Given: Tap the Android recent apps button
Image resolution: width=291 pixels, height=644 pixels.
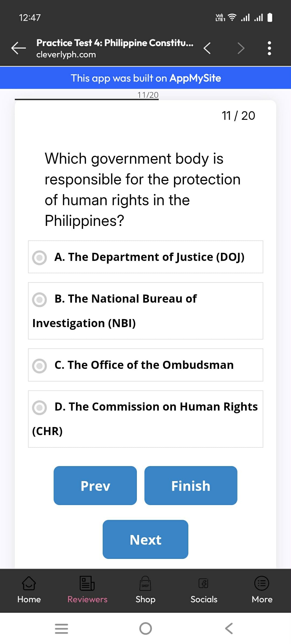Looking at the screenshot, I should (x=61, y=628).
